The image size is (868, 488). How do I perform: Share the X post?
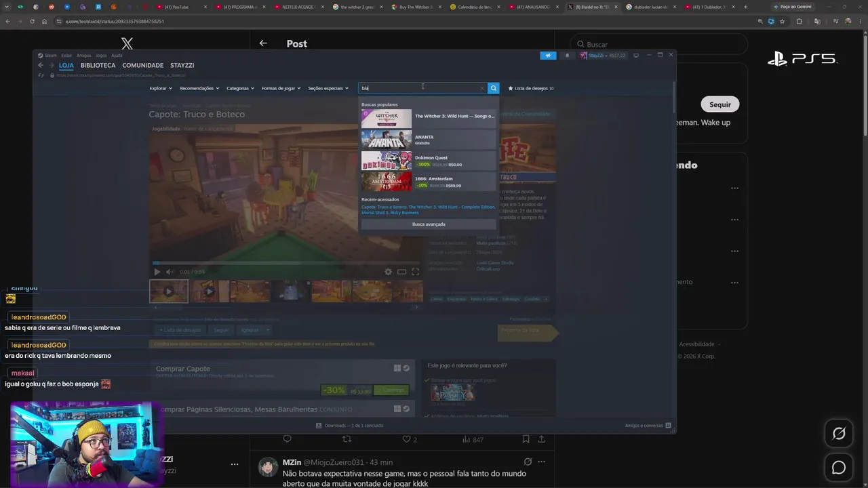point(541,439)
